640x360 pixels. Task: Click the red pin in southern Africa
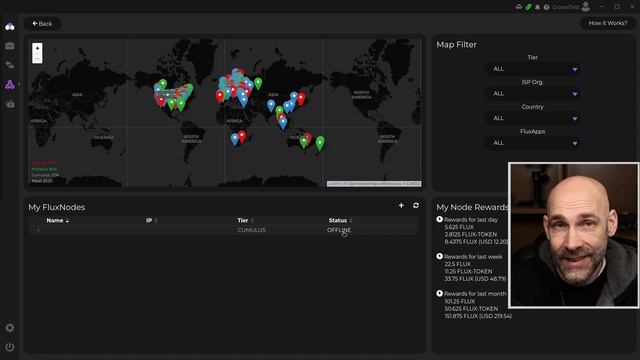[x=242, y=136]
